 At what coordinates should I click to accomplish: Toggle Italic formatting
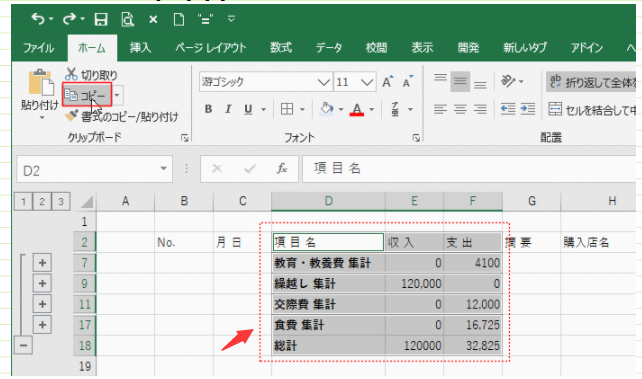coord(228,109)
